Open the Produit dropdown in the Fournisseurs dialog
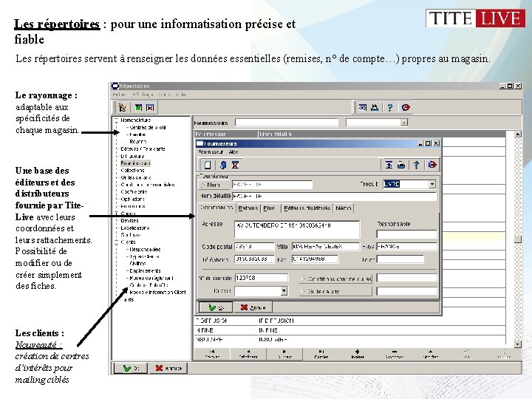 (432, 184)
